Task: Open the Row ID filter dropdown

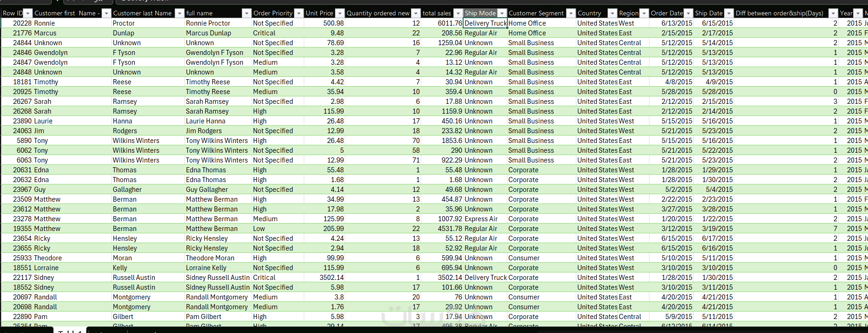Action: tap(28, 14)
